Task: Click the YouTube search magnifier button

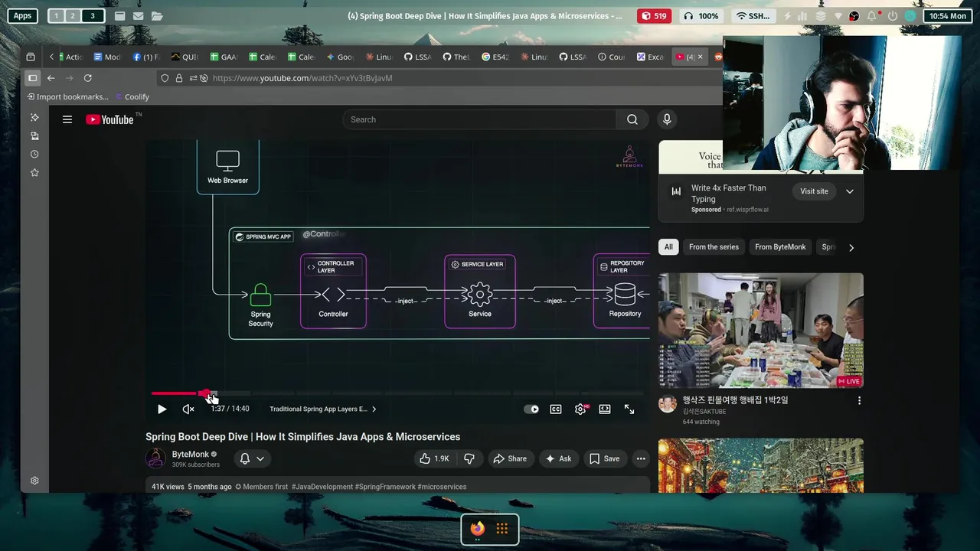Action: point(632,119)
